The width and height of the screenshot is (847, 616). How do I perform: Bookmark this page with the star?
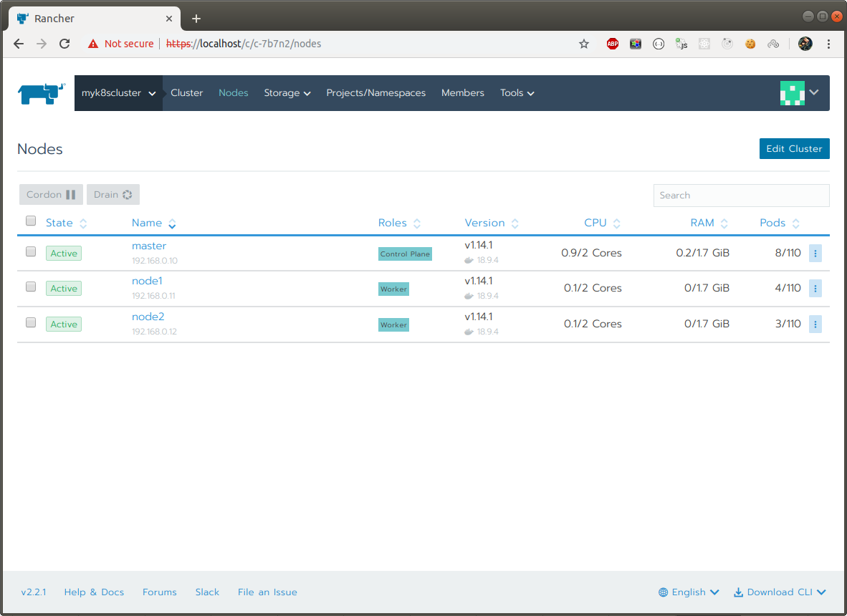tap(584, 44)
